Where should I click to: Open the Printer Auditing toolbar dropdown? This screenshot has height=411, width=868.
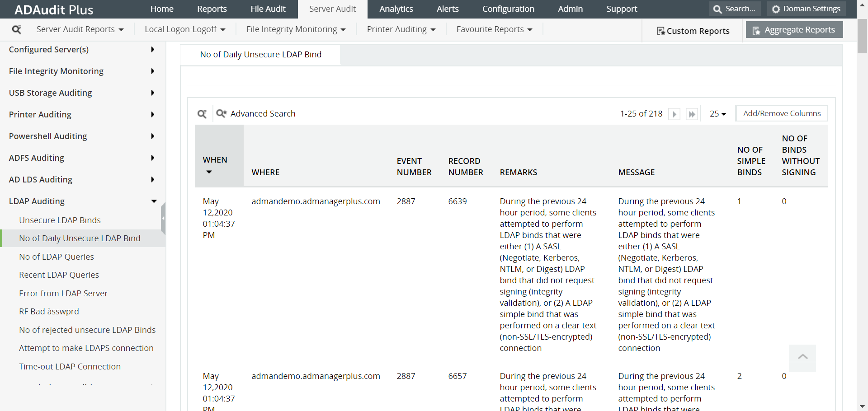[x=401, y=29]
